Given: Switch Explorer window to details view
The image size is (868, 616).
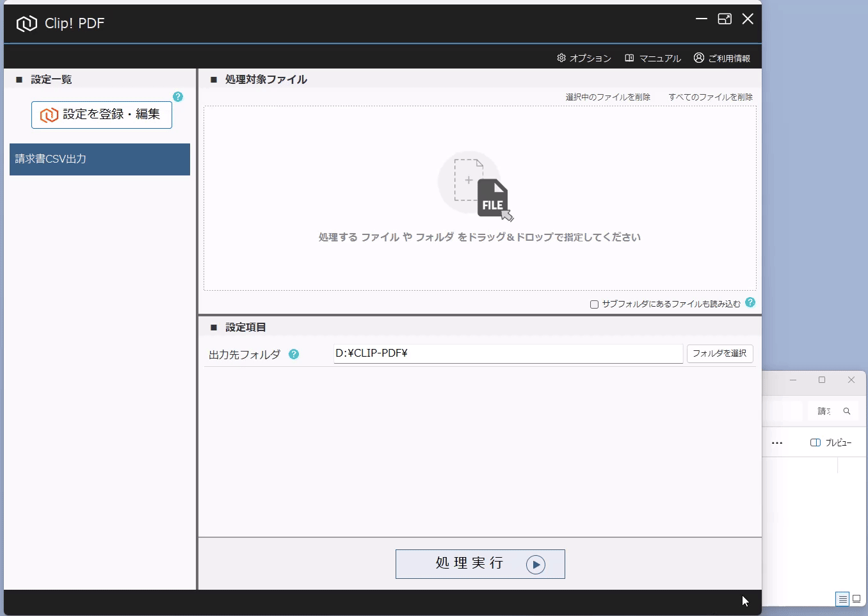Looking at the screenshot, I should click(x=842, y=599).
